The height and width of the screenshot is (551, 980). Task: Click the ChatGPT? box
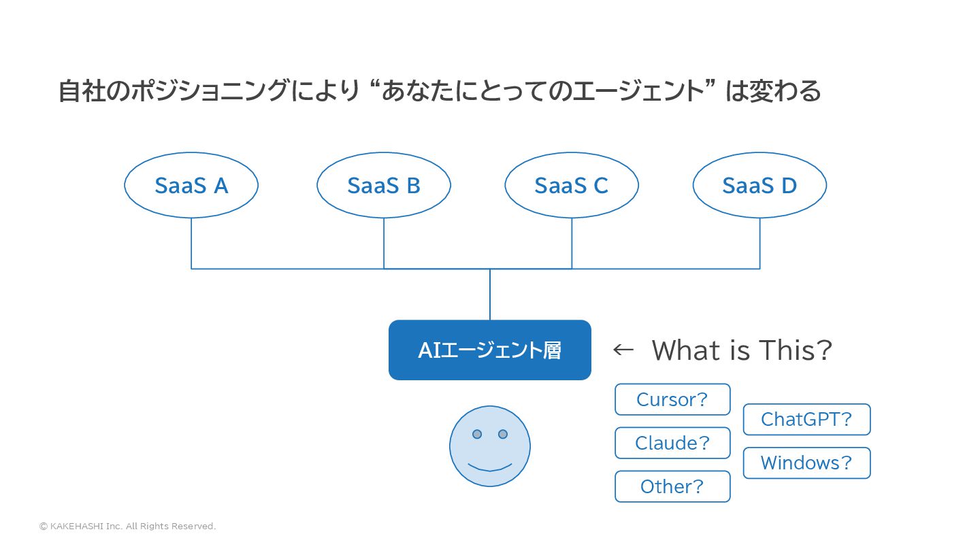806,419
